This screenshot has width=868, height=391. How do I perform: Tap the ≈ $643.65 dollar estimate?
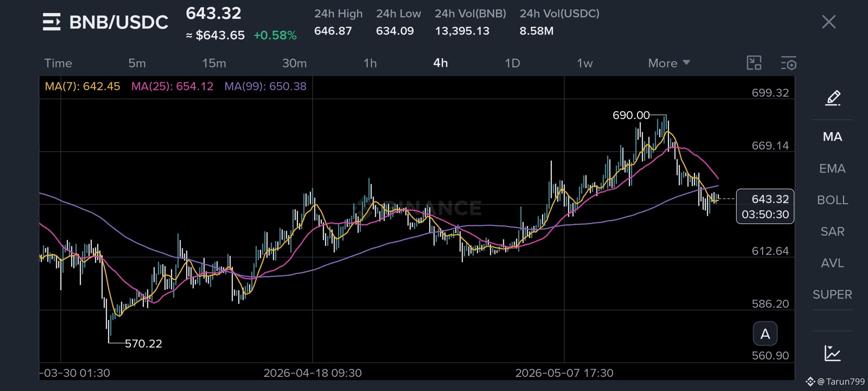pyautogui.click(x=215, y=35)
